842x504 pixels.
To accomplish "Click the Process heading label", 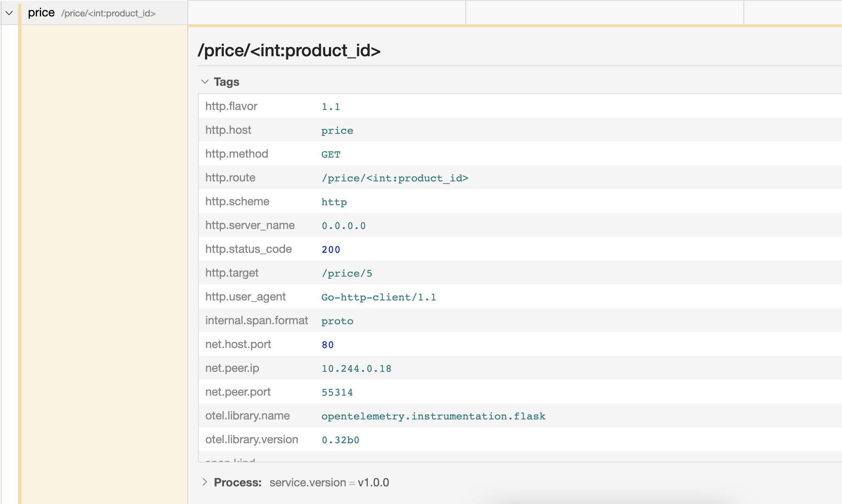I will pos(237,482).
